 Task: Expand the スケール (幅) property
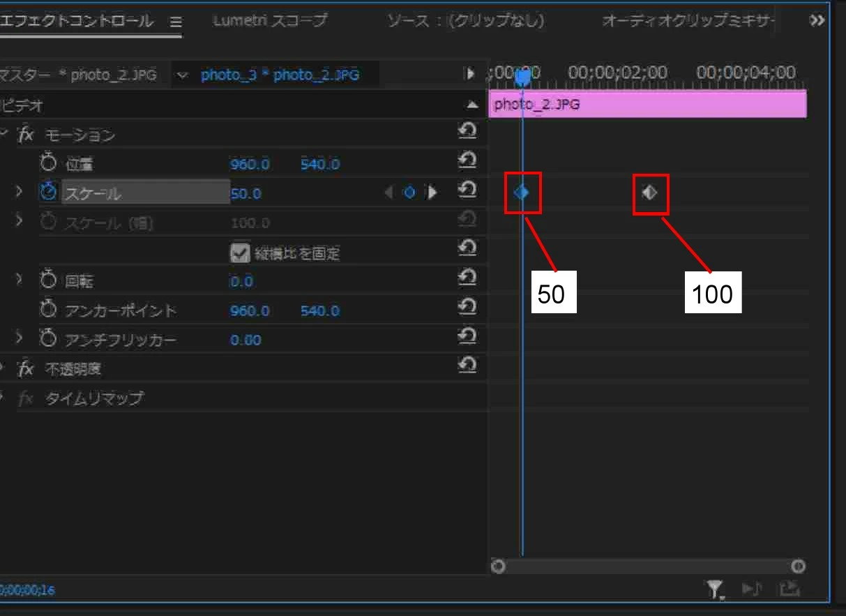(x=19, y=219)
